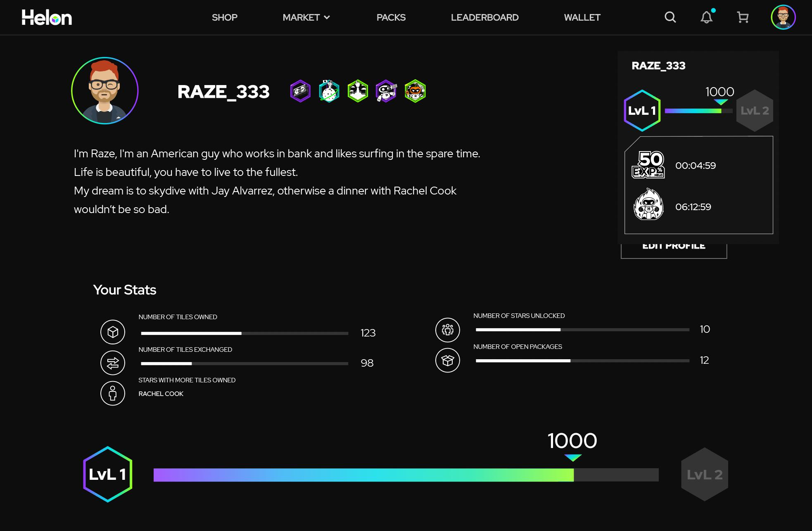Screen dimensions: 812x531
Task: Click the large XP progress bar
Action: point(406,475)
